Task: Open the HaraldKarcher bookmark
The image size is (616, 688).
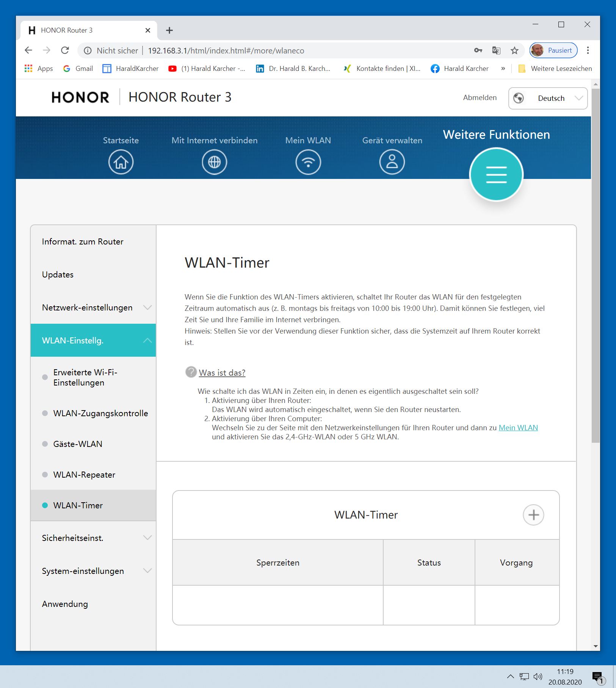Action: pos(131,69)
